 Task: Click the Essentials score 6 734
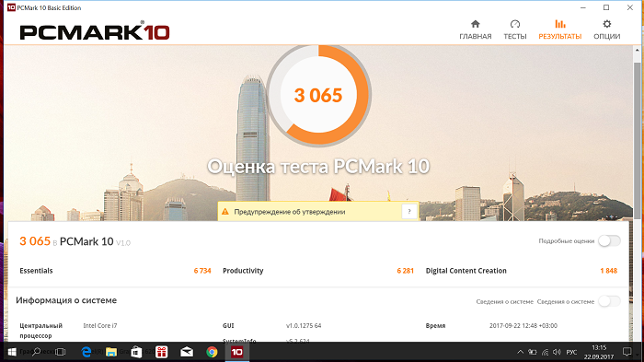click(202, 271)
